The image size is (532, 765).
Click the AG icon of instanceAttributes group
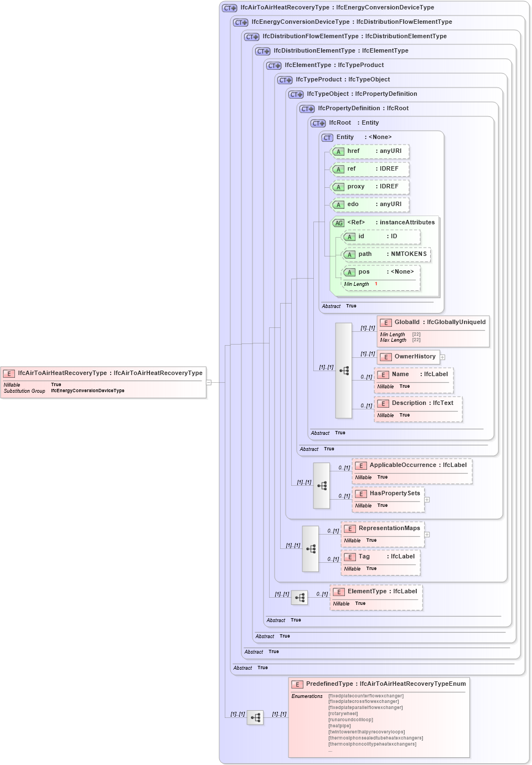pos(338,222)
